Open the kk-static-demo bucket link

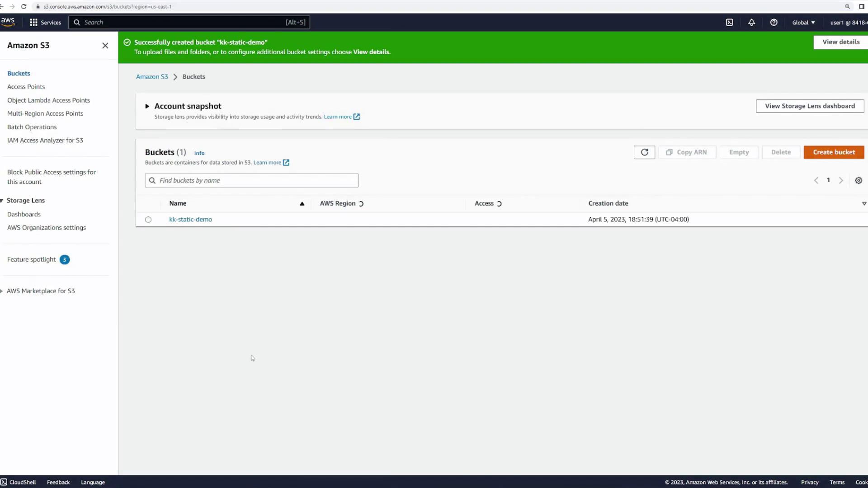coord(190,220)
